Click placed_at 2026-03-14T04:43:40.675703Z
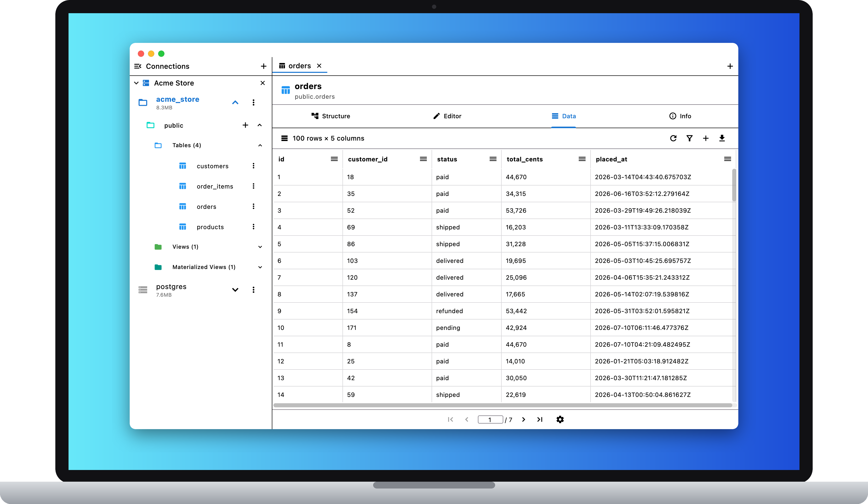The height and width of the screenshot is (504, 868). pos(643,177)
